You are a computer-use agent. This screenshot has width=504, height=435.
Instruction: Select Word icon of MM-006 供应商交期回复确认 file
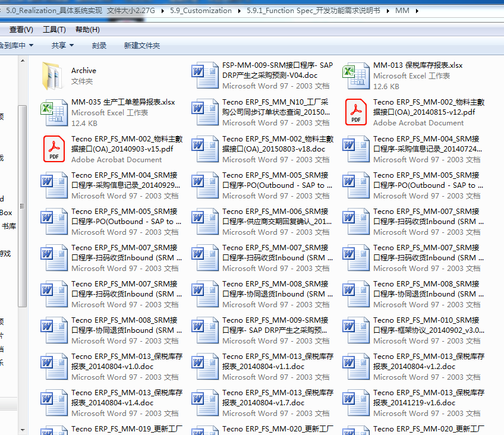click(204, 222)
